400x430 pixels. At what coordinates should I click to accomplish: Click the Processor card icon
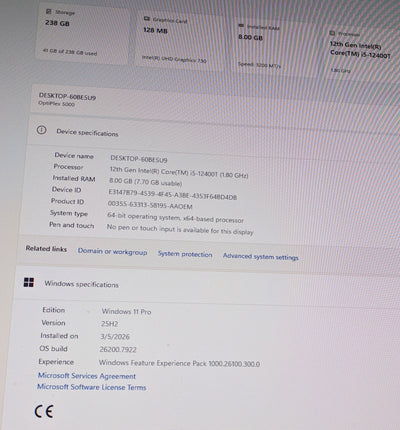332,33
